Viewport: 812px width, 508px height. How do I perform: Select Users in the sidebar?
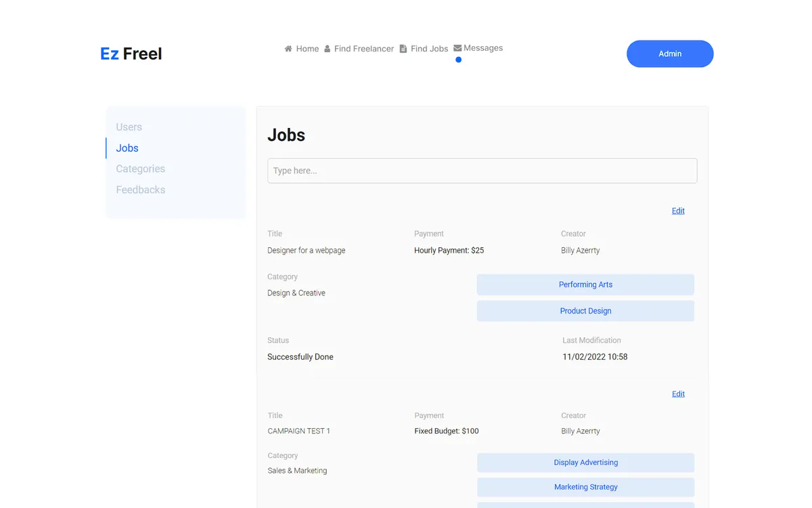tap(129, 127)
